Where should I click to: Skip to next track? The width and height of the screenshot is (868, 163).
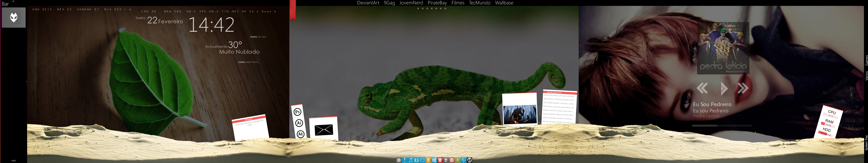743,88
